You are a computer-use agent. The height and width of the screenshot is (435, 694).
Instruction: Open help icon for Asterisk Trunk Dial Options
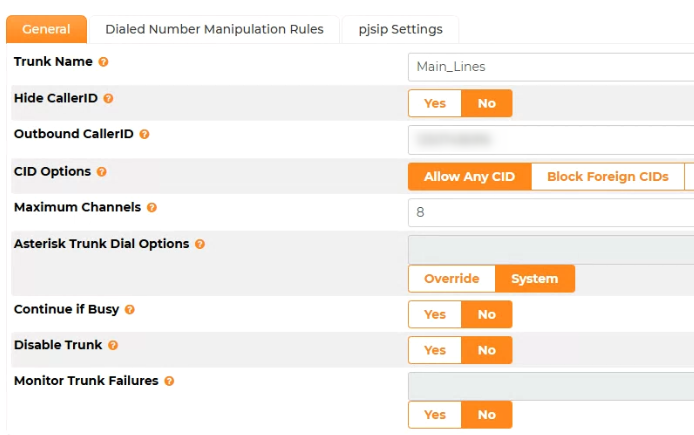pos(200,244)
